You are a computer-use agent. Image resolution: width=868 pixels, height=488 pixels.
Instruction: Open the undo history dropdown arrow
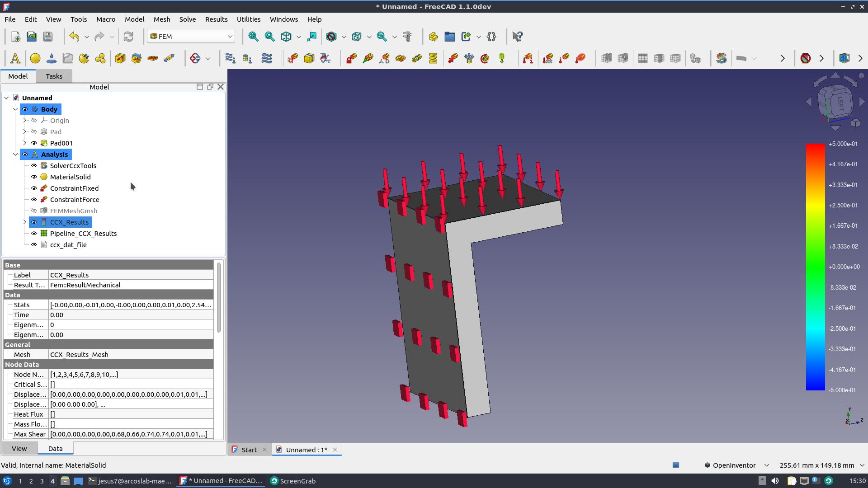(x=86, y=37)
